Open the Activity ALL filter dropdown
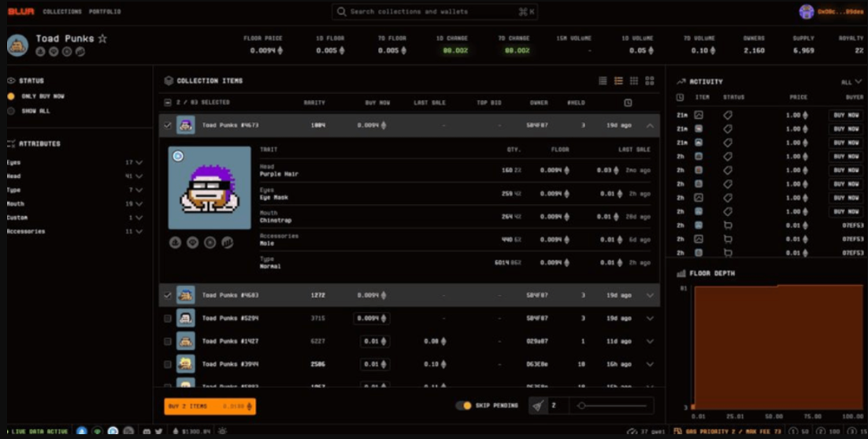Viewport: 868px width, 439px height. coord(851,82)
